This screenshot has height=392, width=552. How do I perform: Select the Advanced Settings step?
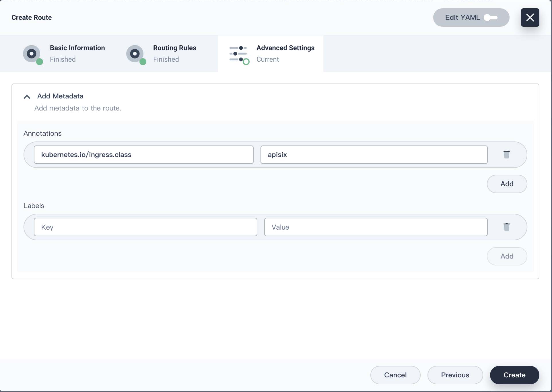pos(271,54)
